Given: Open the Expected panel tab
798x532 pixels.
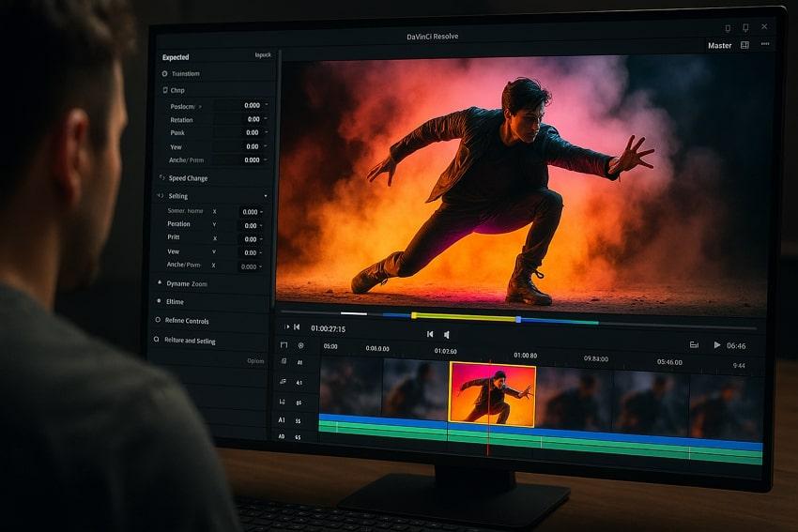Looking at the screenshot, I should coord(176,57).
